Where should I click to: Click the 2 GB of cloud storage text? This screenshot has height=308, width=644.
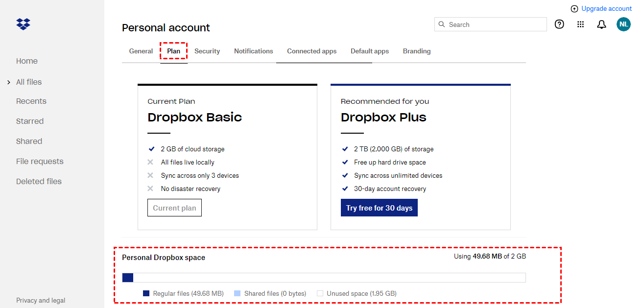tap(193, 149)
